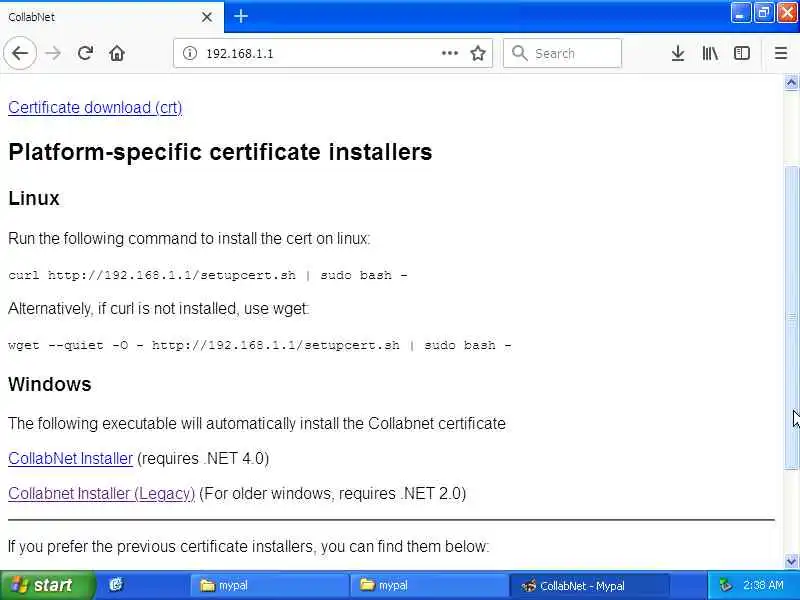Click the magnifier icon in search box
The height and width of the screenshot is (600, 800).
coord(519,53)
